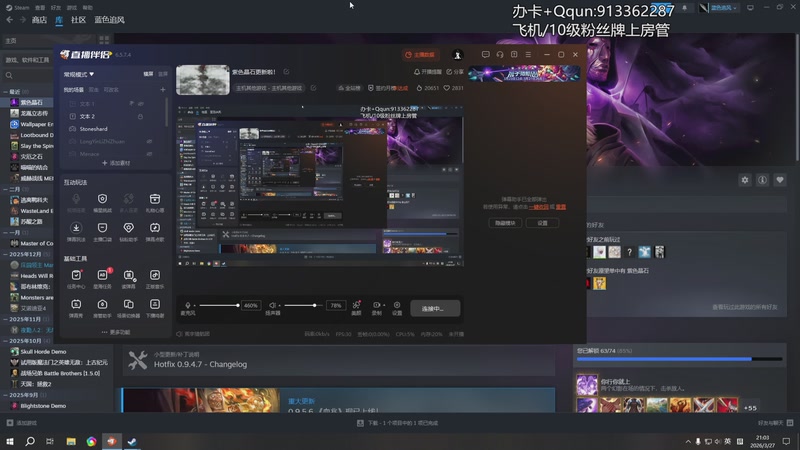Viewport: 800px width, 450px height.
Task: Switch to 横屏 landscape mode
Action: 148,74
